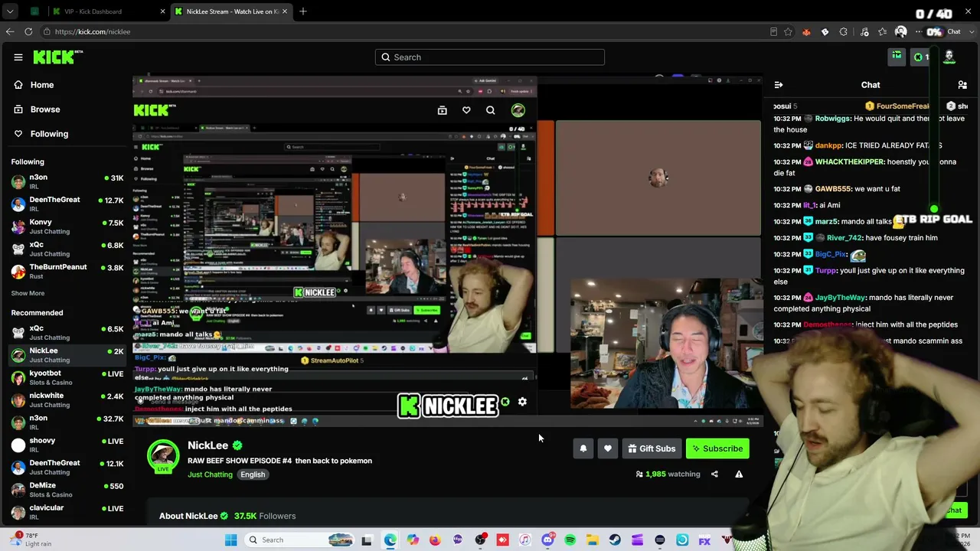Open DeenTheGreat channel showing 12.7K viewers
This screenshot has width=980, height=551.
(x=67, y=204)
